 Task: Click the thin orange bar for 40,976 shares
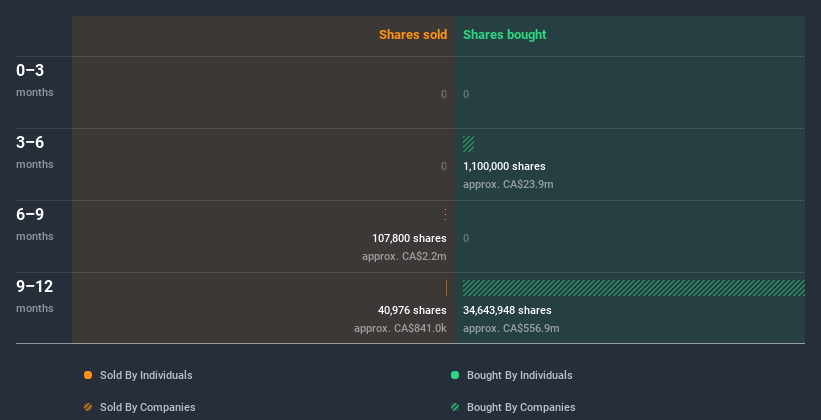coord(446,288)
